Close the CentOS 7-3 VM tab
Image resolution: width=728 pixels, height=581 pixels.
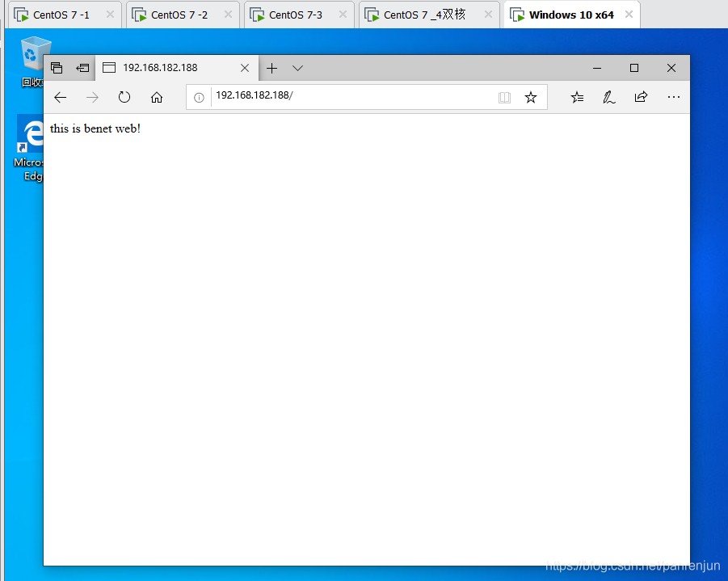coord(343,15)
